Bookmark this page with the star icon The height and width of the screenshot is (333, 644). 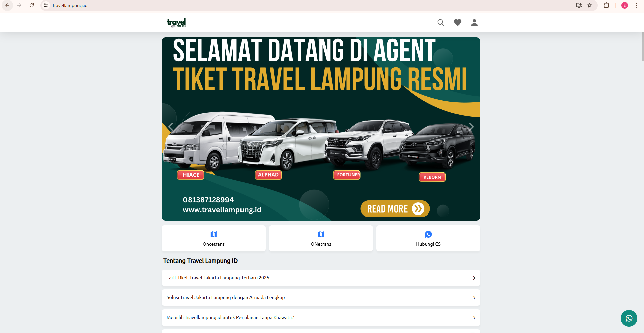click(590, 5)
